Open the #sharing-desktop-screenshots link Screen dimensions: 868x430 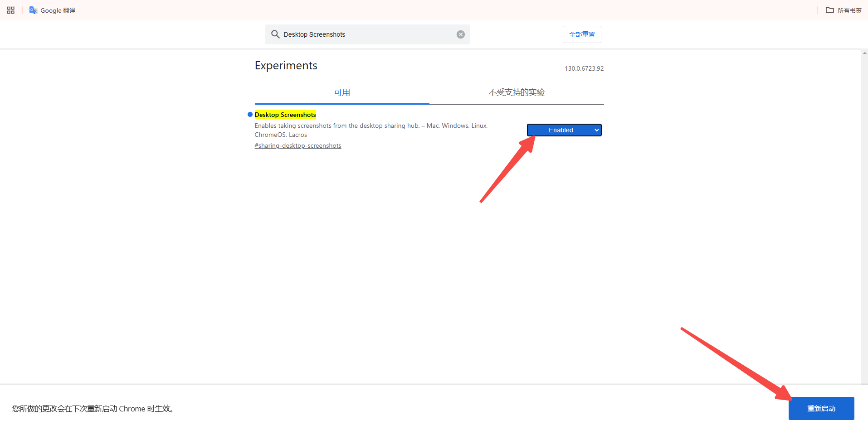(x=298, y=145)
